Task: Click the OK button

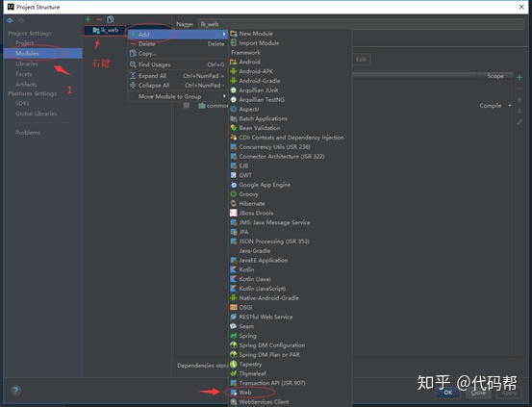Action: 448,393
